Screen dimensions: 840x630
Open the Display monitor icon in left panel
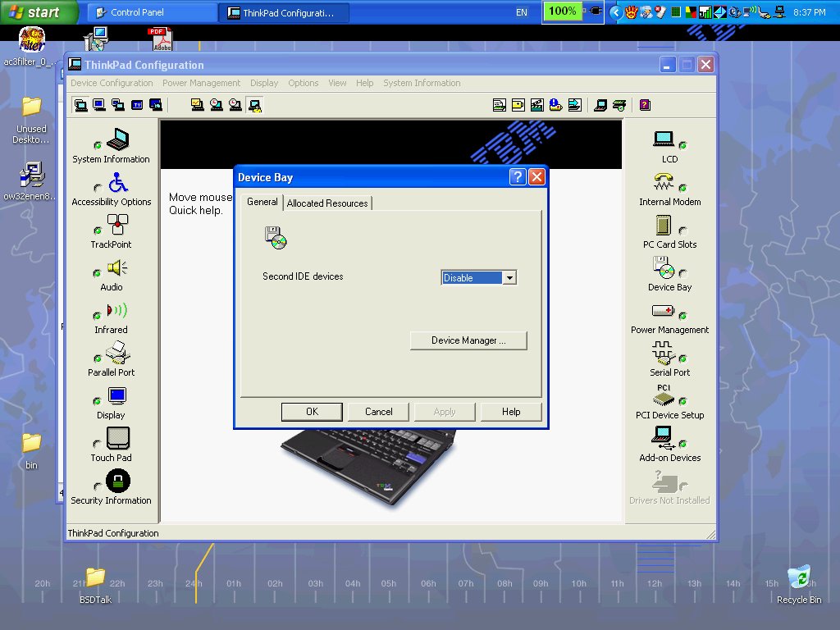click(117, 396)
